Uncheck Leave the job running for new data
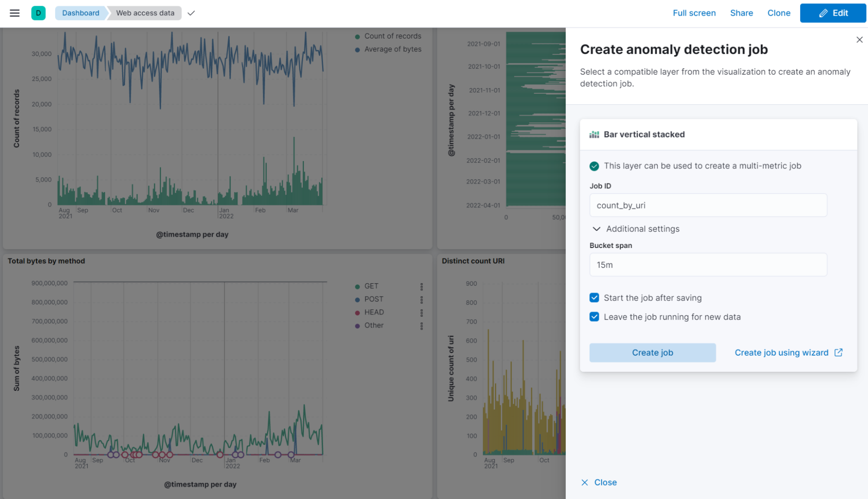Viewport: 868px width, 499px height. coord(594,317)
